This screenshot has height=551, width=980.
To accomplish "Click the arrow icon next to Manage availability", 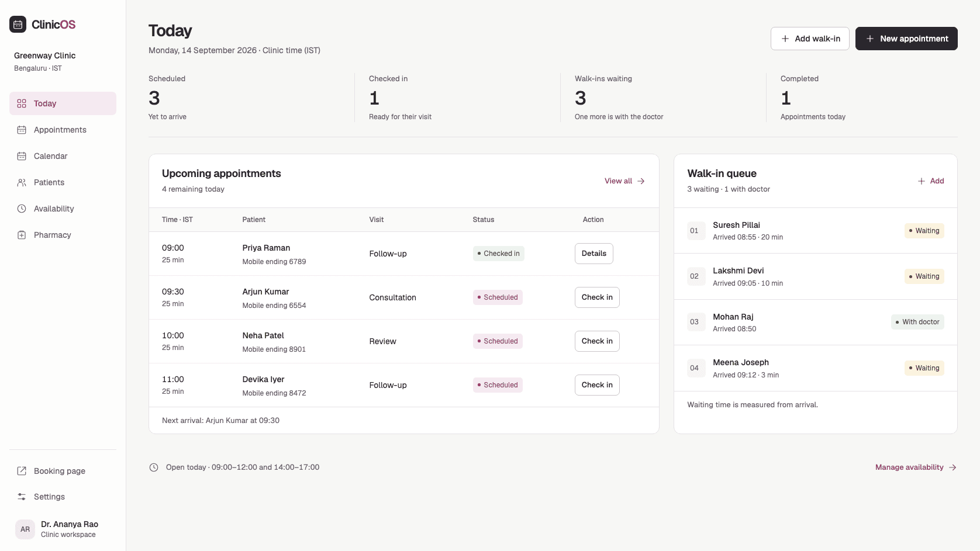I will [953, 467].
